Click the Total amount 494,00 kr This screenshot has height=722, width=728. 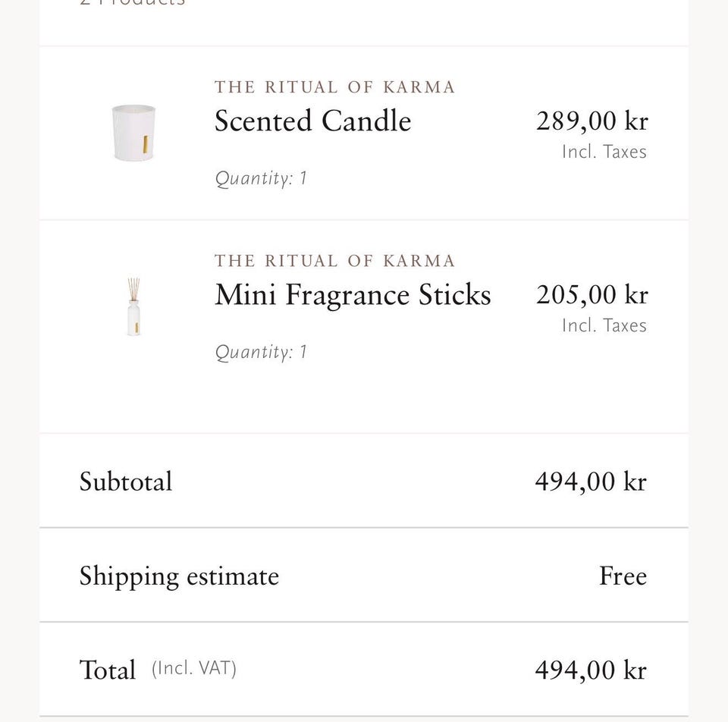591,670
